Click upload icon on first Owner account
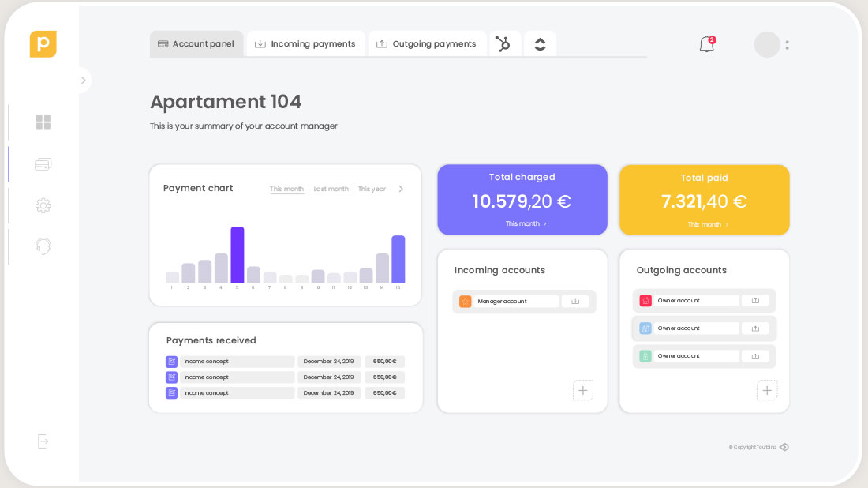This screenshot has width=868, height=488. coord(755,301)
